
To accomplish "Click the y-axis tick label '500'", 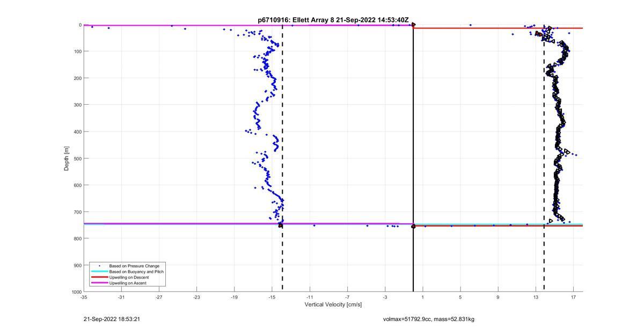I will point(78,158).
